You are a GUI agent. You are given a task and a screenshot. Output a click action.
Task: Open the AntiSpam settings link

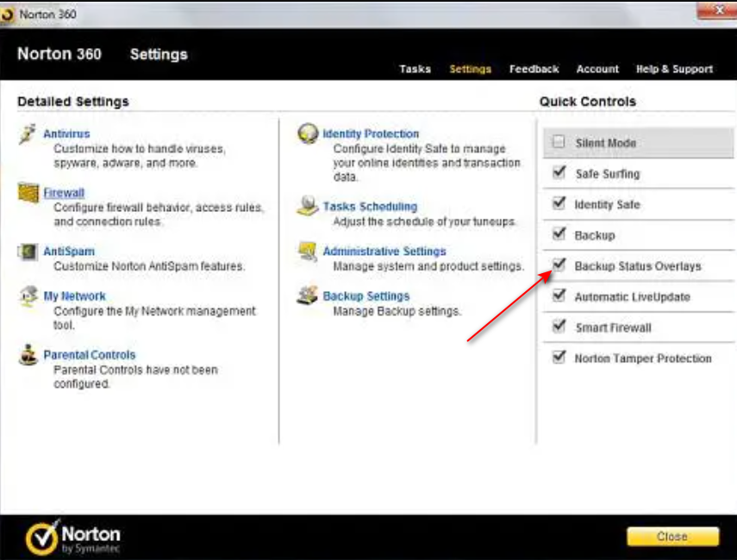(69, 252)
